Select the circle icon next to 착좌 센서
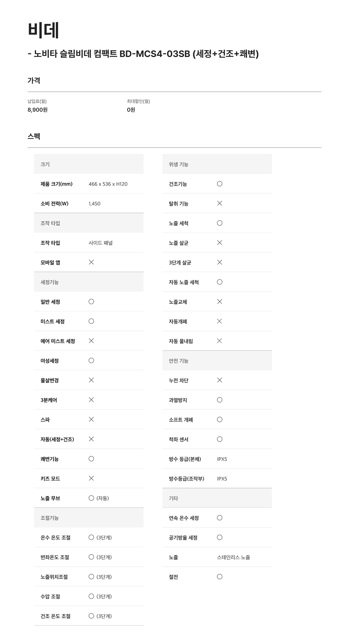This screenshot has width=349, height=644. (x=219, y=439)
